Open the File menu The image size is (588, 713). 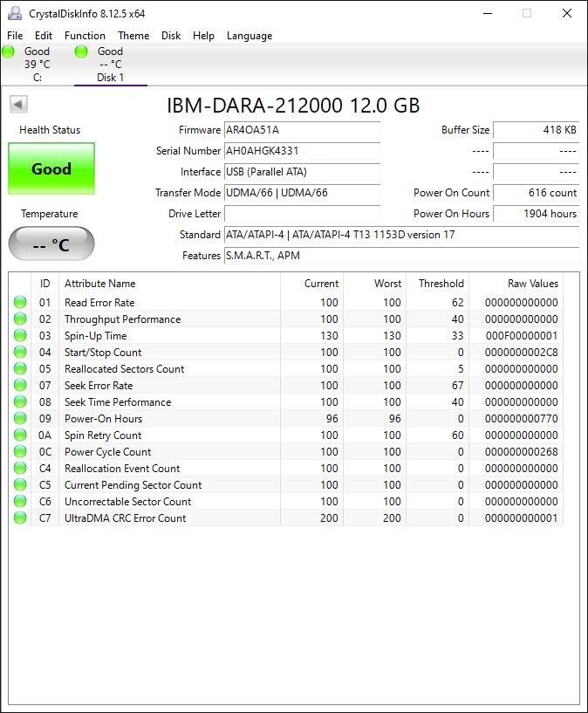pos(15,36)
